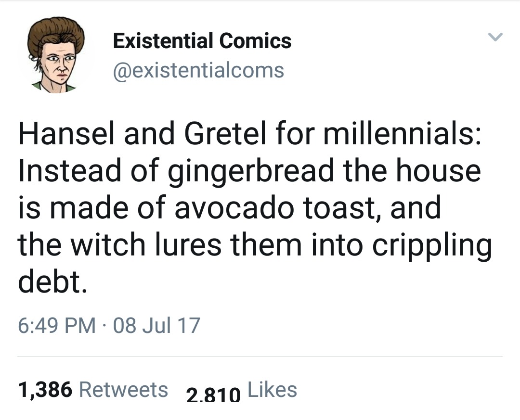520x420 pixels.
Task: Click the word 'gingerbread' in the tweet
Action: (x=251, y=171)
